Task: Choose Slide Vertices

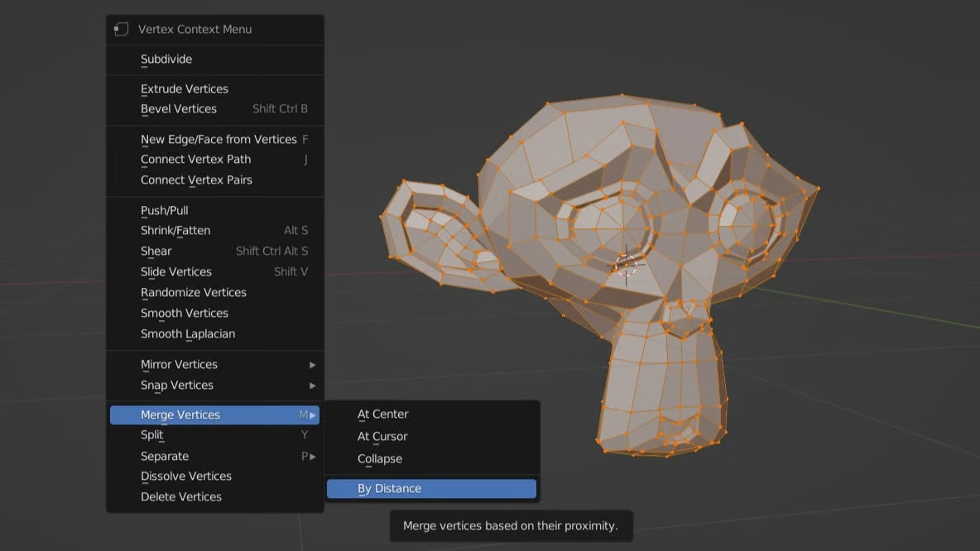Action: 176,271
